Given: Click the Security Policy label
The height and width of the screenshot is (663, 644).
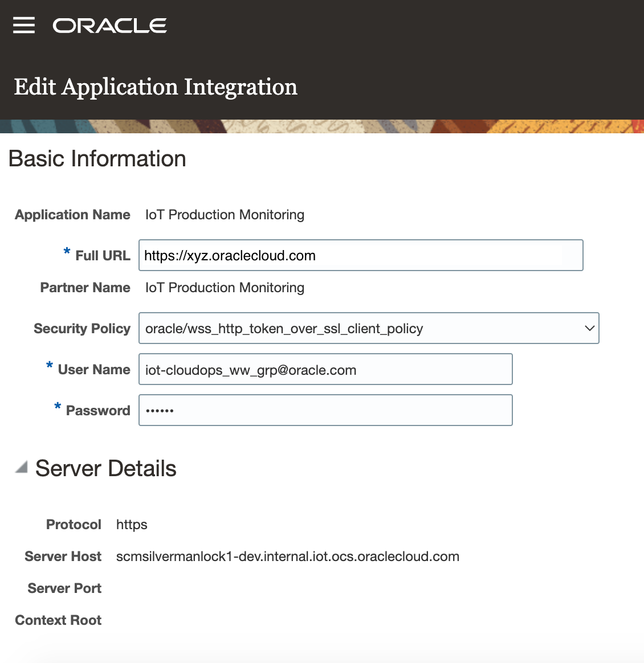Looking at the screenshot, I should coord(82,329).
